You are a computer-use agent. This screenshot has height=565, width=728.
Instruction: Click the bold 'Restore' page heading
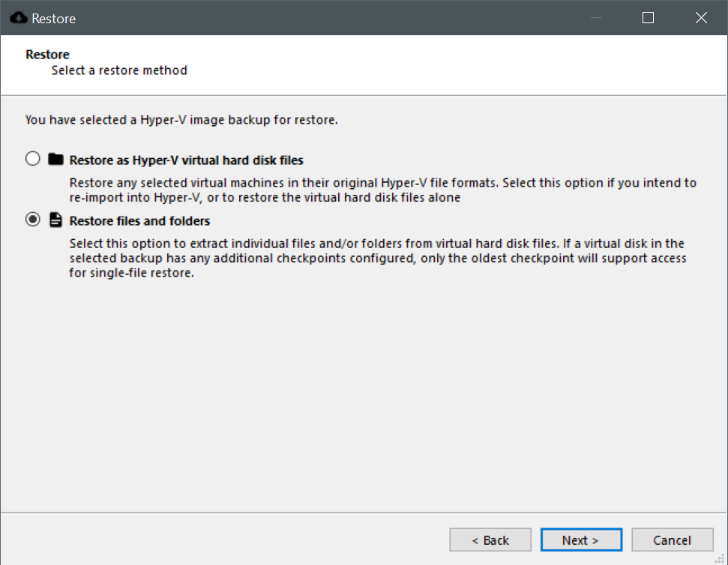pyautogui.click(x=47, y=55)
